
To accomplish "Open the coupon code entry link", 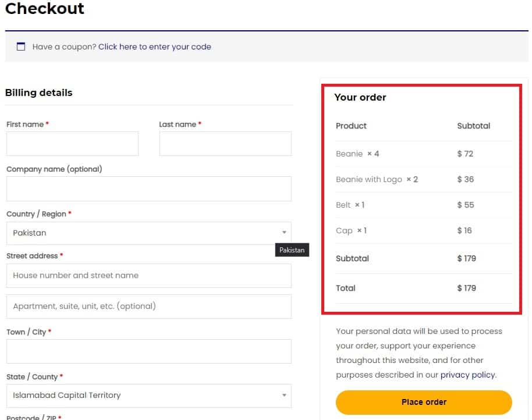I will (x=155, y=47).
